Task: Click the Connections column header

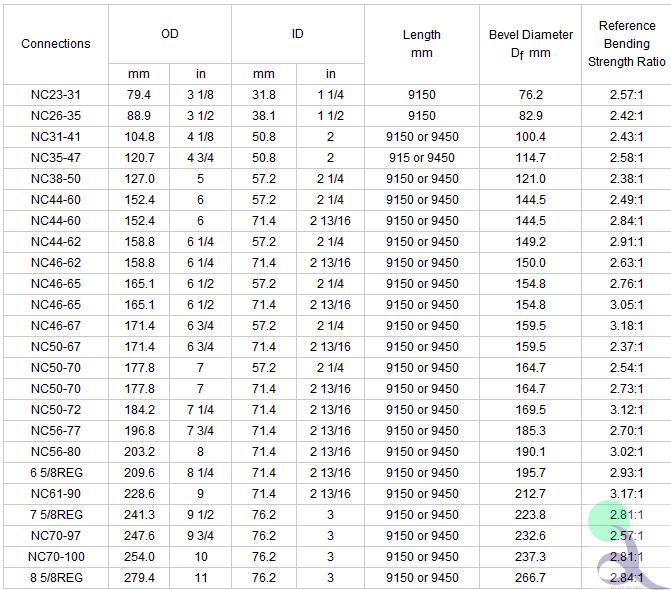Action: pos(56,44)
